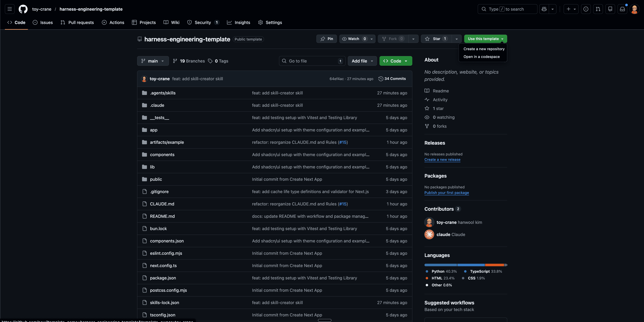Image resolution: width=644 pixels, height=322 pixels.
Task: Open your notifications inbox
Action: (622, 9)
